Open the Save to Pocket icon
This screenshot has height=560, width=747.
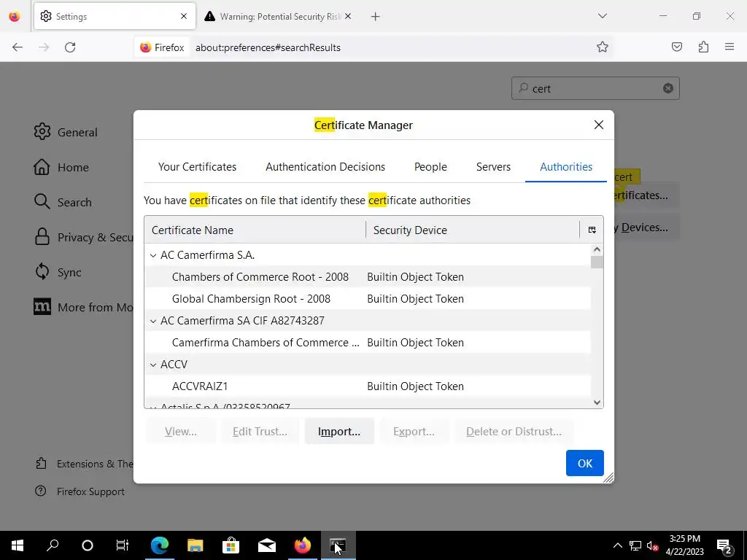tap(676, 47)
